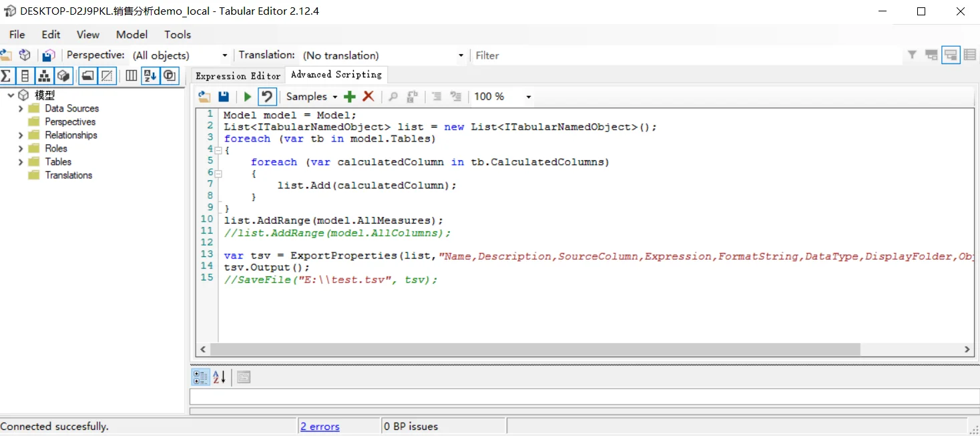Add custom action with green plus icon
The height and width of the screenshot is (436, 980).
coord(349,97)
